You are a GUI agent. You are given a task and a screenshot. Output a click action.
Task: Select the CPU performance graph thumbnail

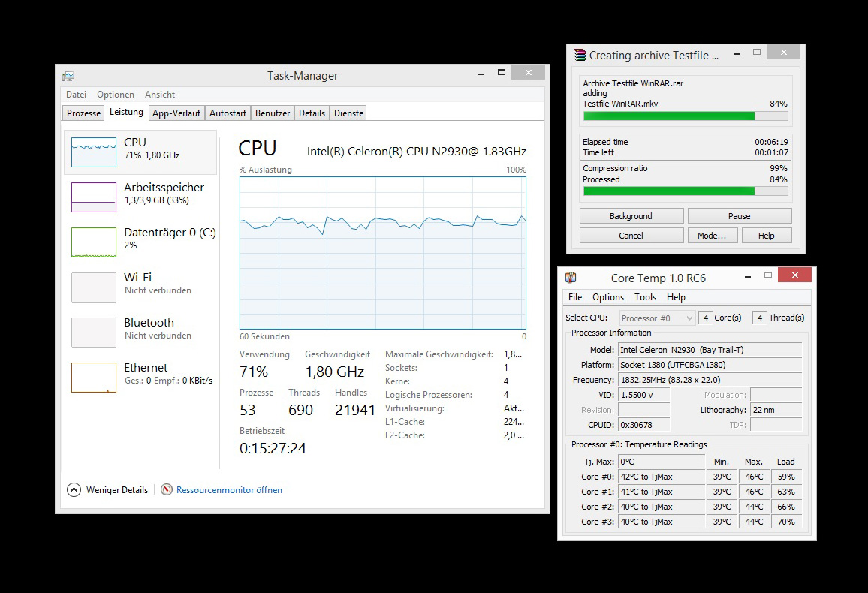(94, 152)
